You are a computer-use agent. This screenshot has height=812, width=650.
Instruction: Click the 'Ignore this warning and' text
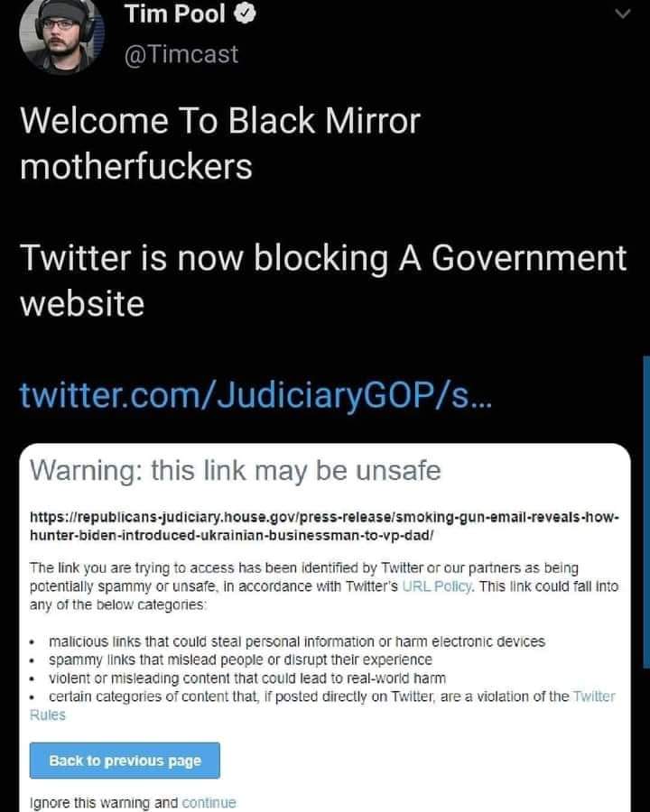click(x=104, y=802)
